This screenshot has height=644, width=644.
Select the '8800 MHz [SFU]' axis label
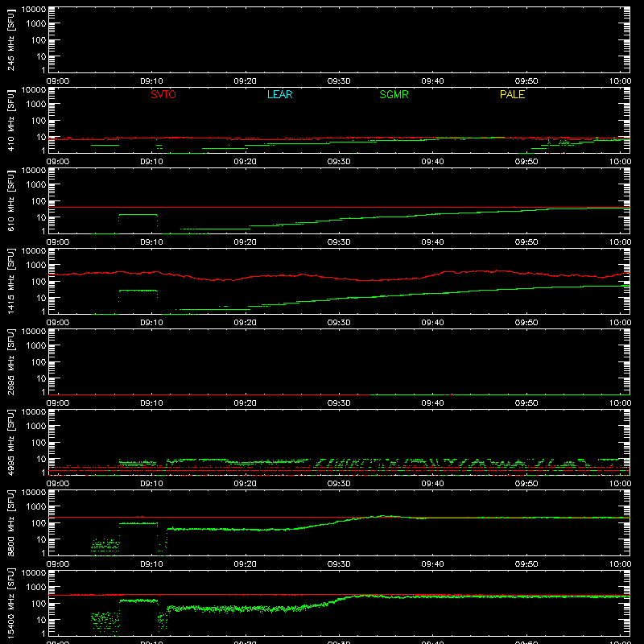coord(10,522)
